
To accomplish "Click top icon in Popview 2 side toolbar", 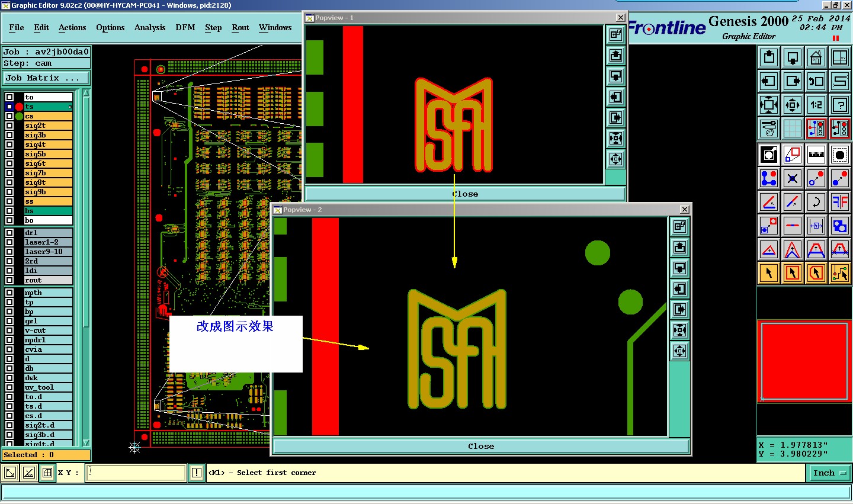I will pos(679,226).
